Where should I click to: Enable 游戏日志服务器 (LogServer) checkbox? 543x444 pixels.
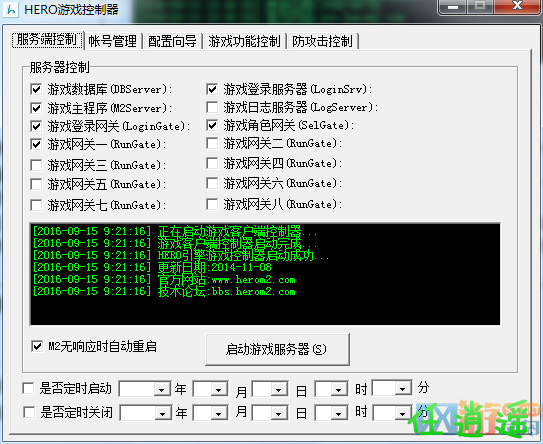[212, 107]
